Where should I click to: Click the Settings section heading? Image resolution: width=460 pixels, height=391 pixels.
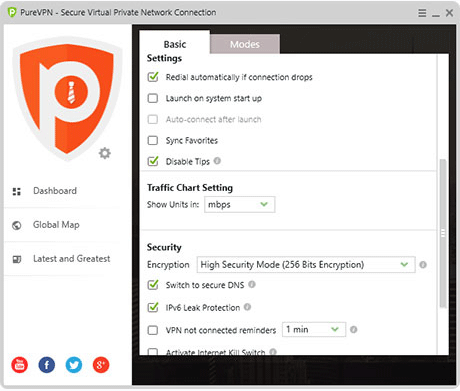164,58
